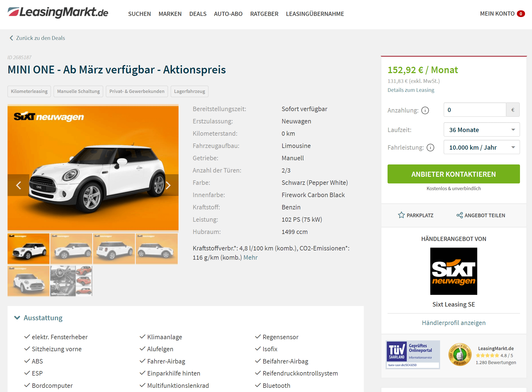Viewport: 532px width, 392px height.
Task: Click the Anzahlung amount input field
Action: click(475, 110)
